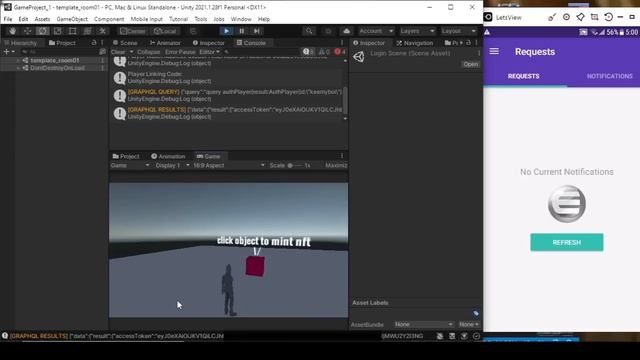Select the Rotate tool in Unity toolbar

42,31
